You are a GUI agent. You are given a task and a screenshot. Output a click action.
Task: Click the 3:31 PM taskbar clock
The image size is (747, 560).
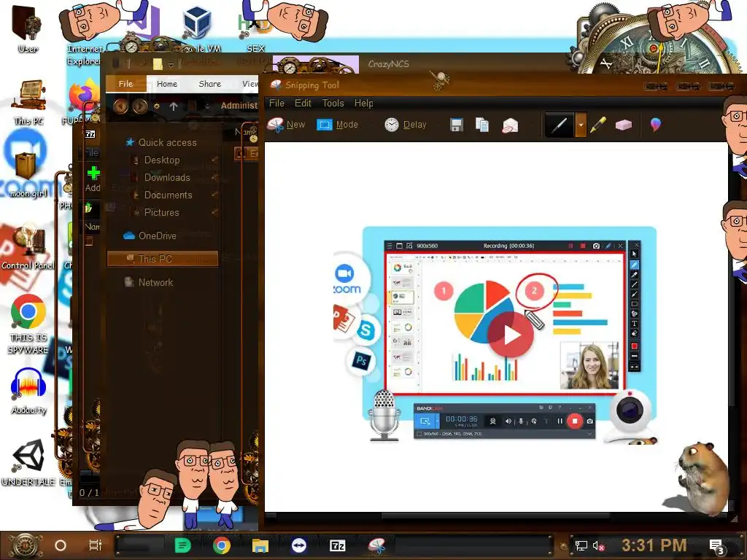(654, 545)
